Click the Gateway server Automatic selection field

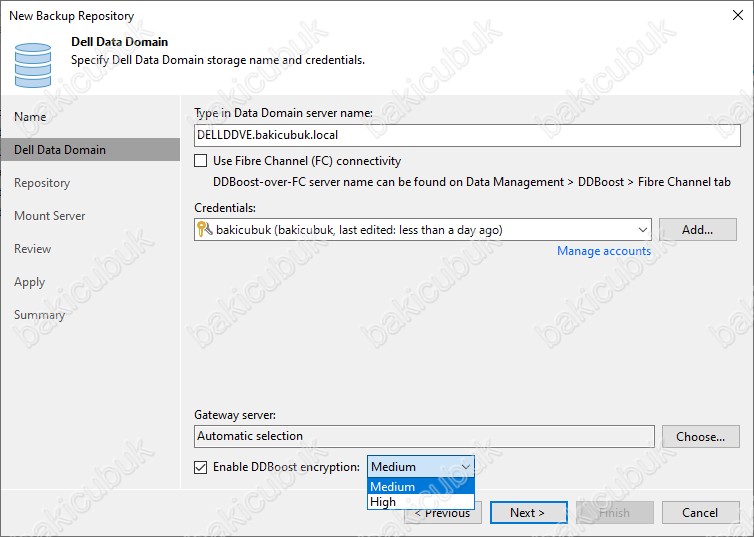click(x=425, y=436)
